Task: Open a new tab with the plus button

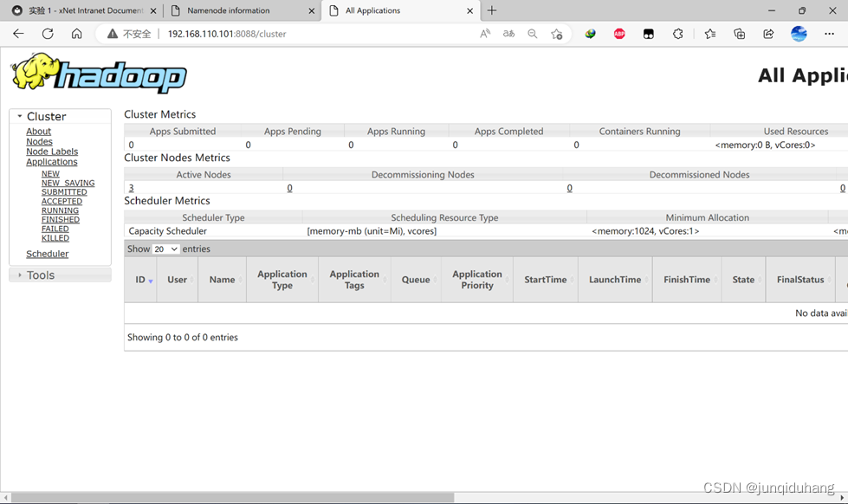Action: tap(492, 10)
